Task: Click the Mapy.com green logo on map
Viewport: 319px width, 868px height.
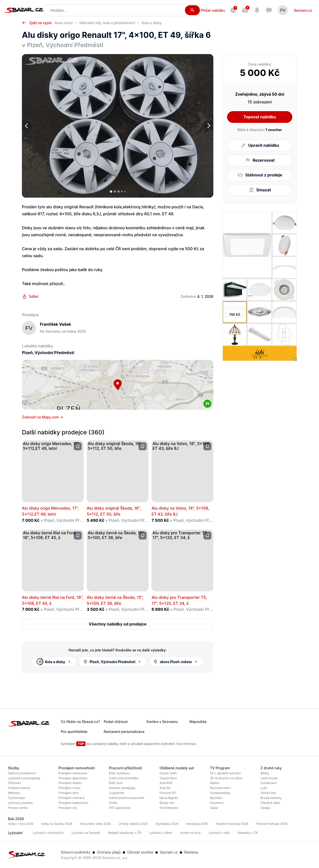Action: (207, 403)
